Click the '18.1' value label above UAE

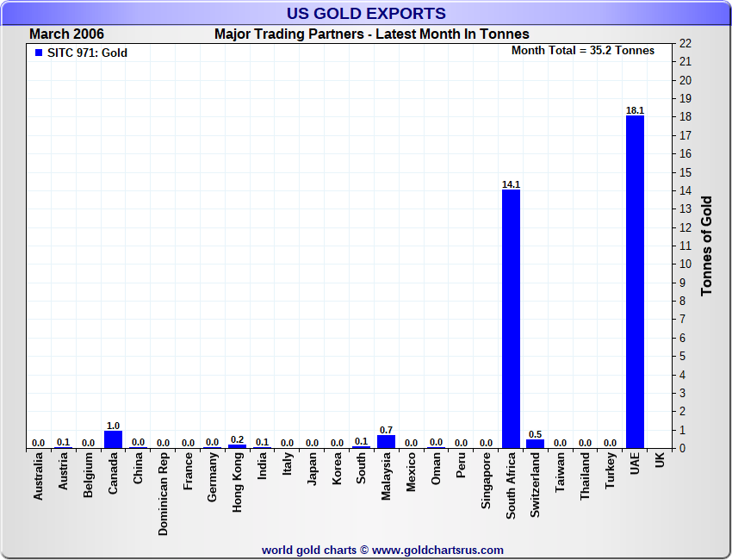point(635,110)
